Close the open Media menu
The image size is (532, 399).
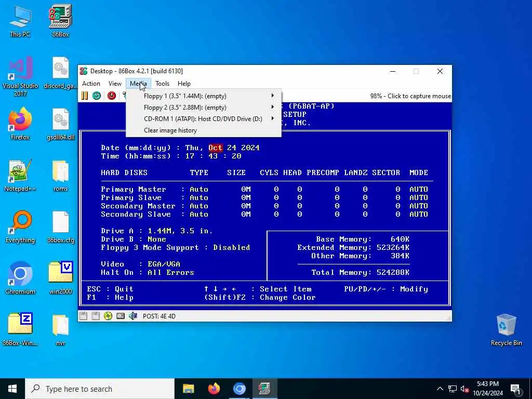click(x=138, y=84)
